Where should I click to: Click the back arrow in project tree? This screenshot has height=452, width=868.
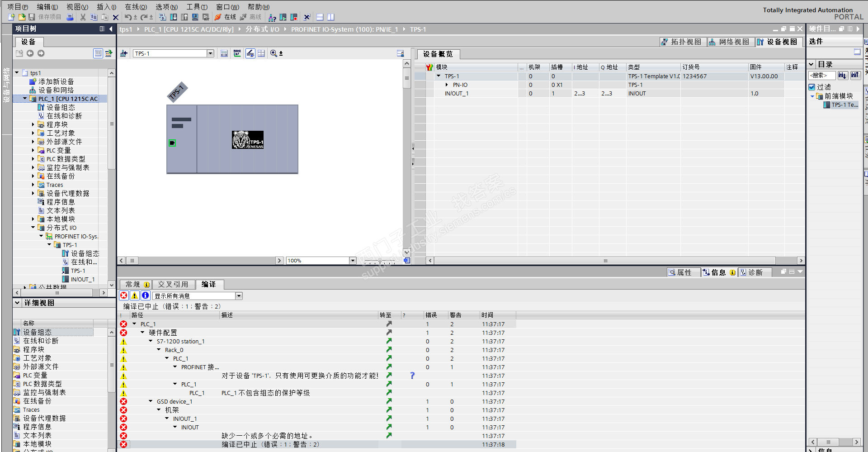point(30,53)
